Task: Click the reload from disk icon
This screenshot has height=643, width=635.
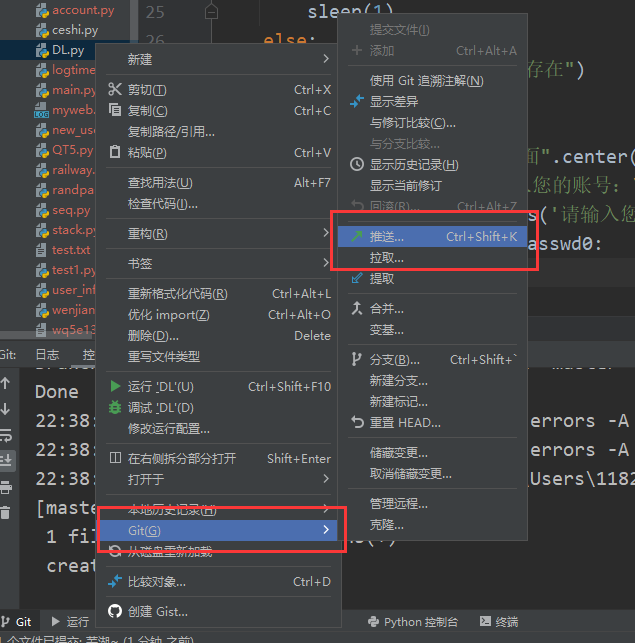Action: pyautogui.click(x=115, y=551)
